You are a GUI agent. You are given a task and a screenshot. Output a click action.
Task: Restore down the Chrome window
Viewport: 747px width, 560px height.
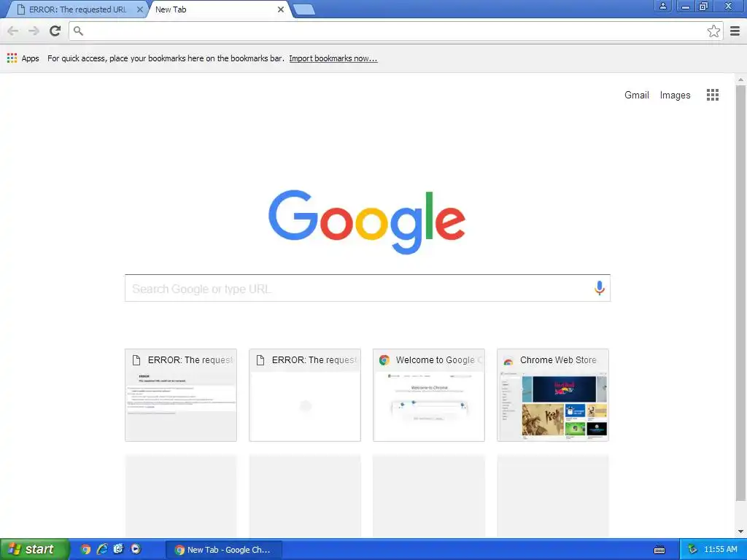pos(703,6)
